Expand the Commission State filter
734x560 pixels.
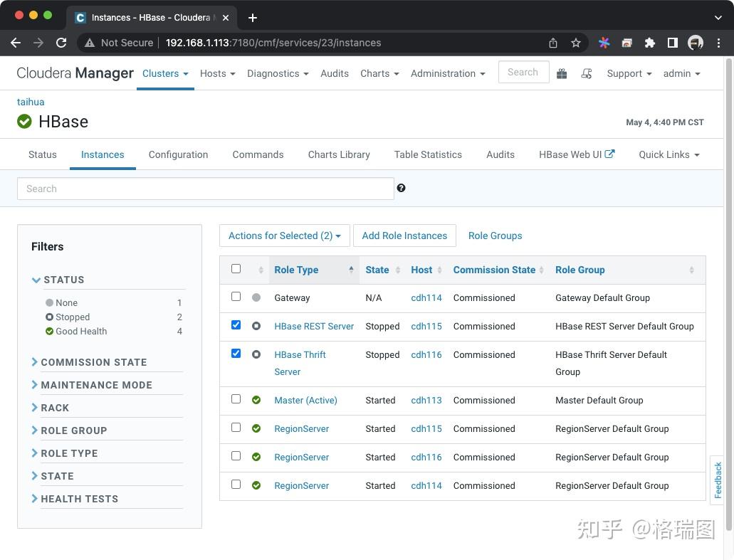click(93, 362)
